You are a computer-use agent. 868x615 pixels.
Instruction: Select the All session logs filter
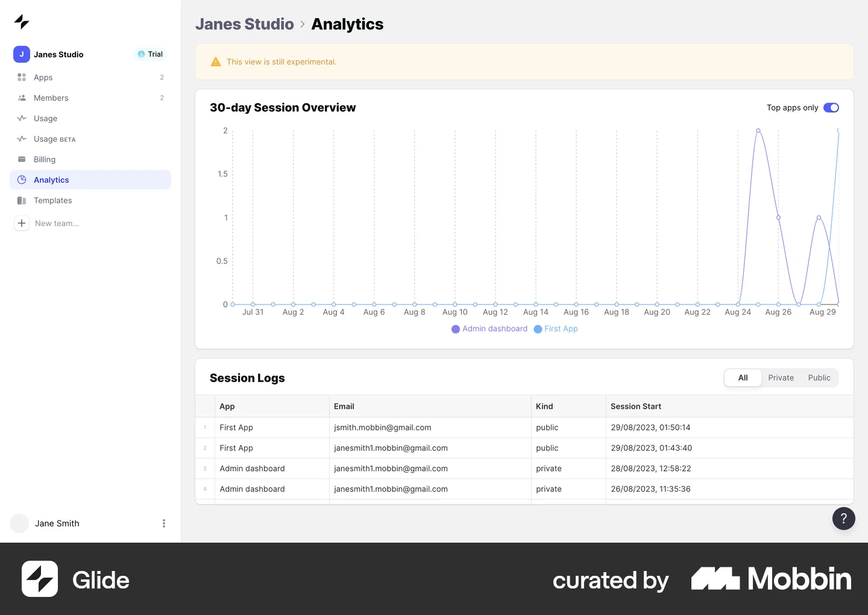click(x=743, y=378)
